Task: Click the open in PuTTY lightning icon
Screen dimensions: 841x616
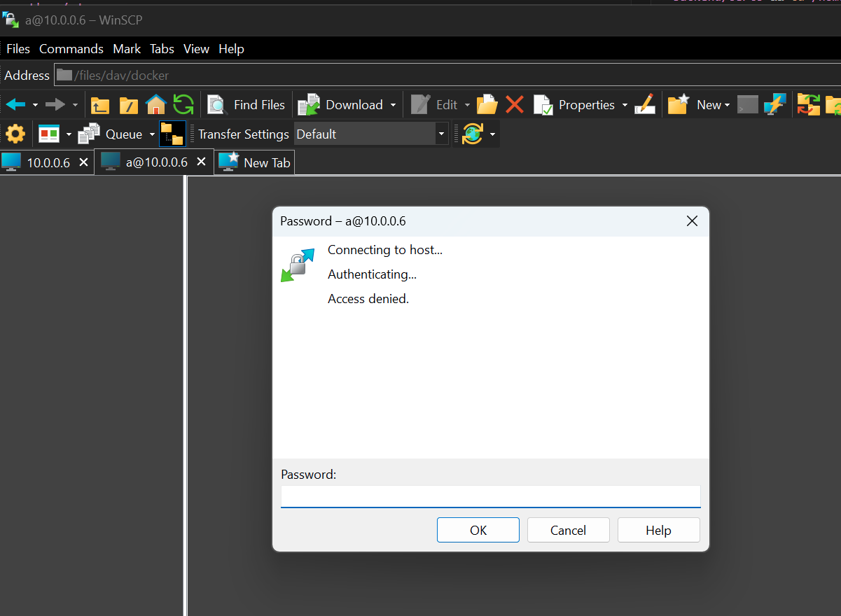Action: pyautogui.click(x=774, y=104)
